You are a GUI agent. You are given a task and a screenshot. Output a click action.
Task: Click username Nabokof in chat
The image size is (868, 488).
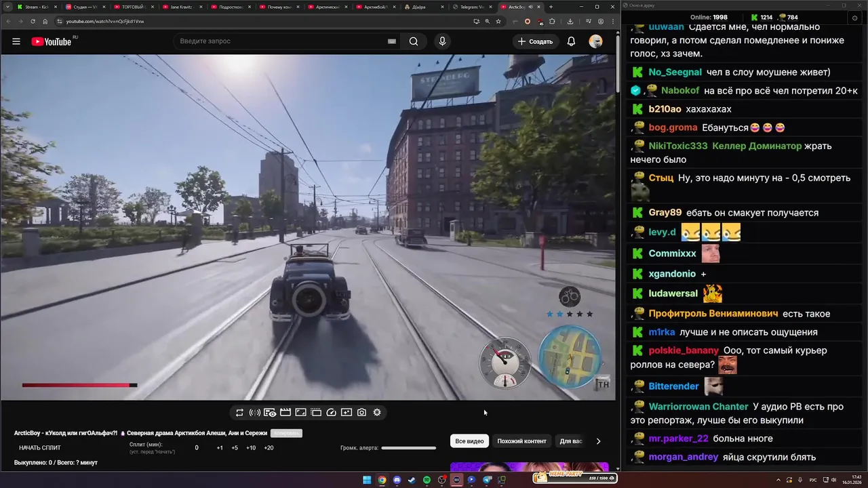coord(680,90)
